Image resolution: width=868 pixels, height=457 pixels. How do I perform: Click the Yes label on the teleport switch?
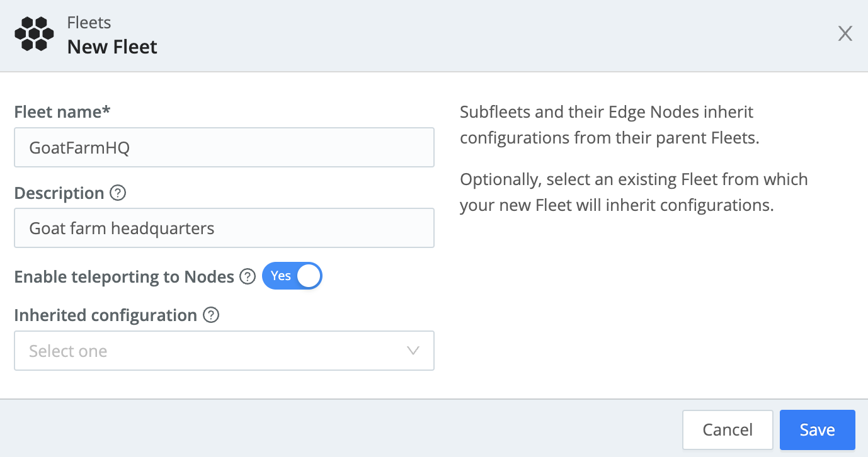tap(281, 276)
